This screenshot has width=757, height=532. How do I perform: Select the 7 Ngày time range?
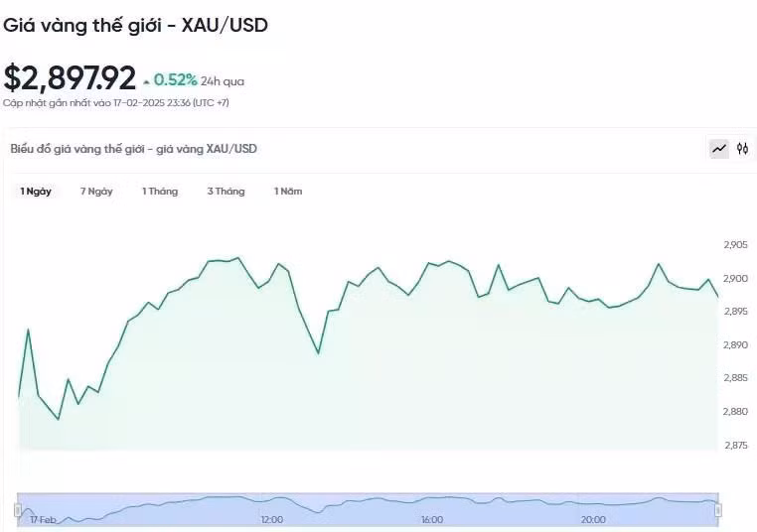coord(96,191)
